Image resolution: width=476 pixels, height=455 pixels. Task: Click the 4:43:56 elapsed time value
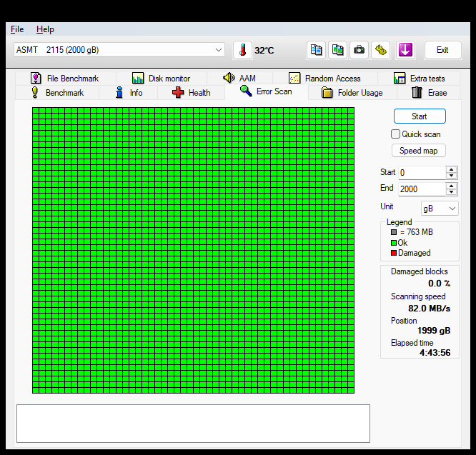pos(435,352)
